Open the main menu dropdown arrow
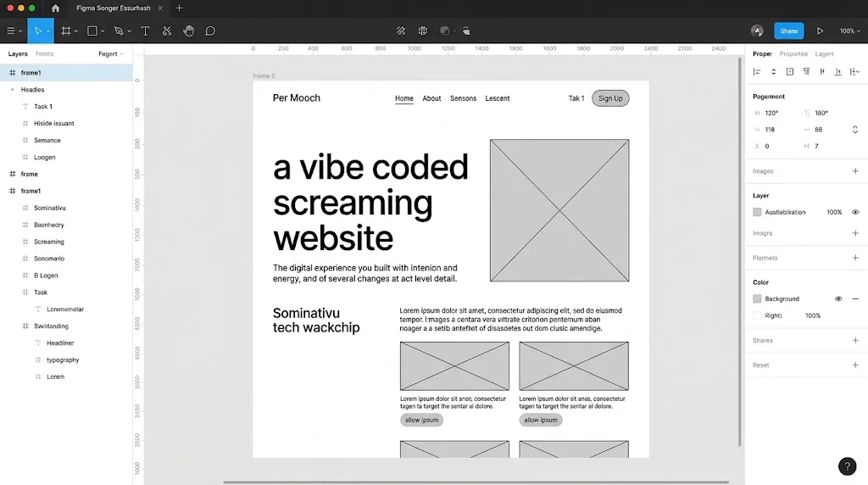 (x=20, y=31)
